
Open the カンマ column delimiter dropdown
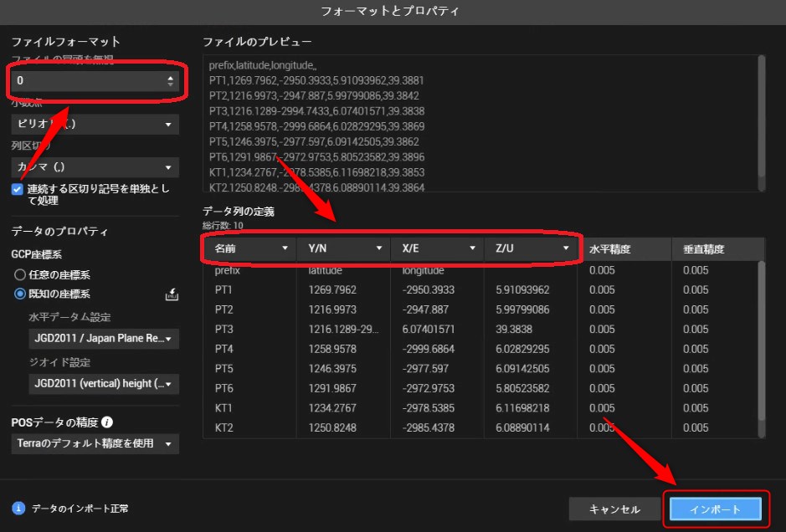pos(95,168)
